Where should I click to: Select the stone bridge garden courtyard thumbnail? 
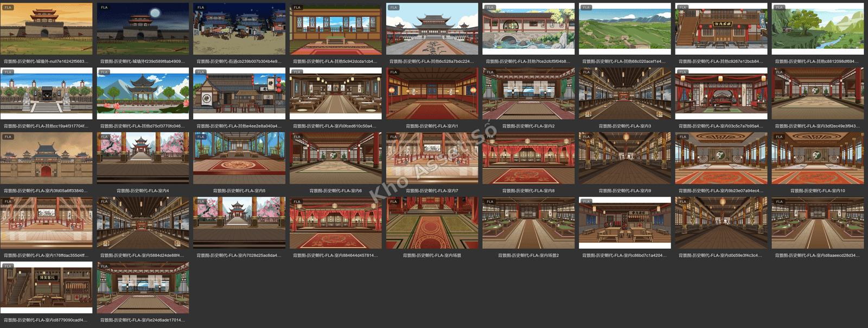click(528, 29)
